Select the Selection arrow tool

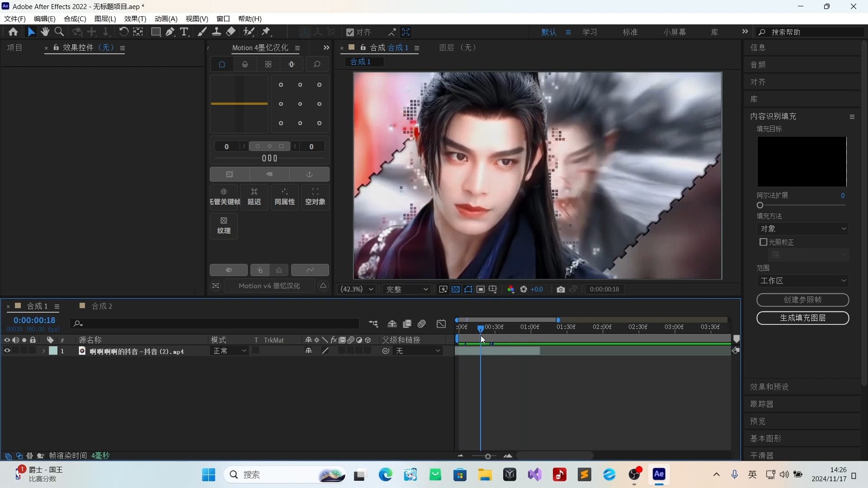coord(31,32)
